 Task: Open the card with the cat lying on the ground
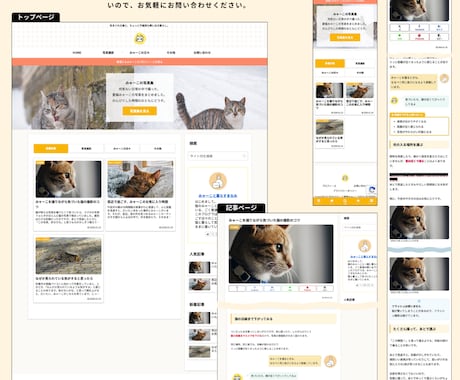(x=68, y=269)
